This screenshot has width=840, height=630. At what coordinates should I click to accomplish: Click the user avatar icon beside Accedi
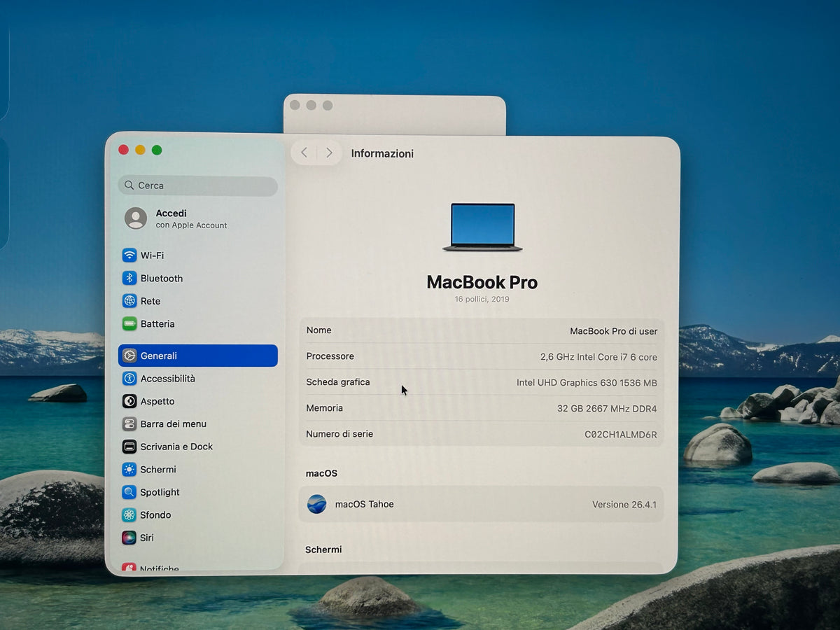coord(136,218)
